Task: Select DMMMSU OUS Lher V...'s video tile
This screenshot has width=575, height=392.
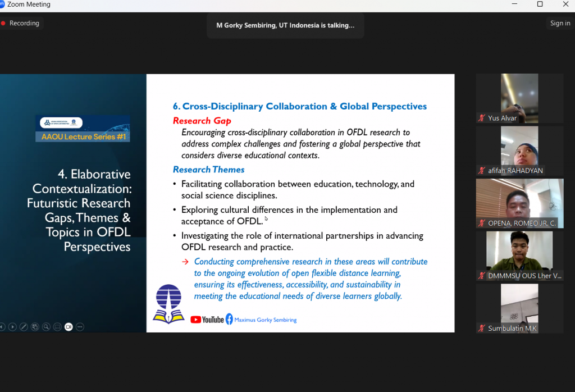Action: pyautogui.click(x=519, y=256)
